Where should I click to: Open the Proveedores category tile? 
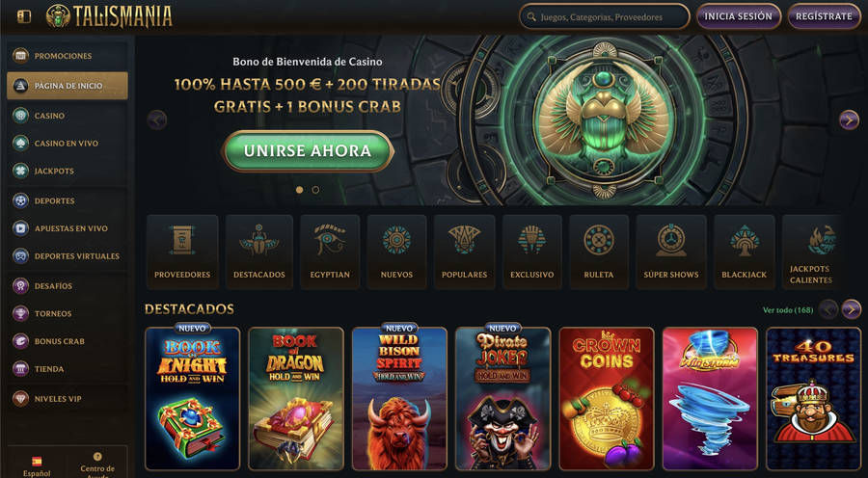pos(182,252)
